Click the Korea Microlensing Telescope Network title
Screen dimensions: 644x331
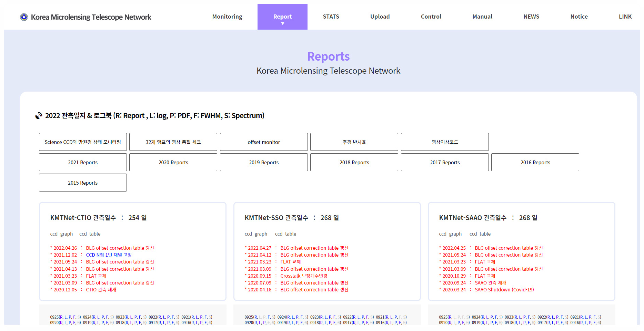coord(91,17)
